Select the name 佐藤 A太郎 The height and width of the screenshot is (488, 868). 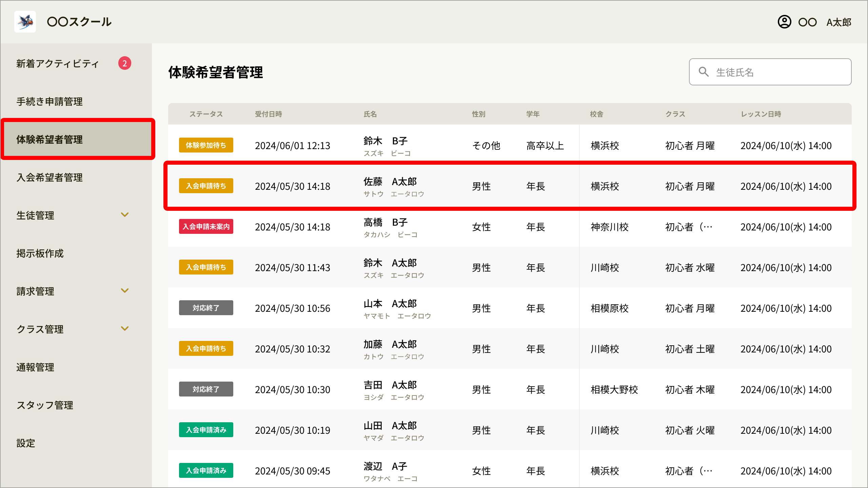click(390, 181)
